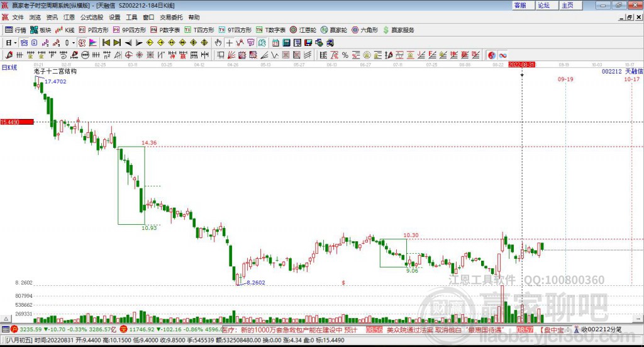This screenshot has height=347, width=644.
Task: Open the 文件 menu
Action: click(18, 17)
